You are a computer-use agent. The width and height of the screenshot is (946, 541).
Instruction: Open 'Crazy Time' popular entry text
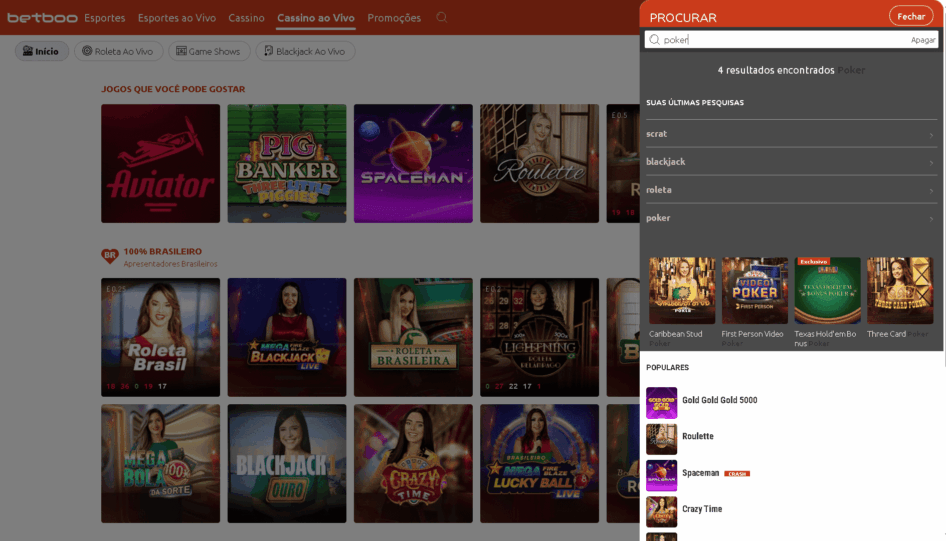click(702, 509)
